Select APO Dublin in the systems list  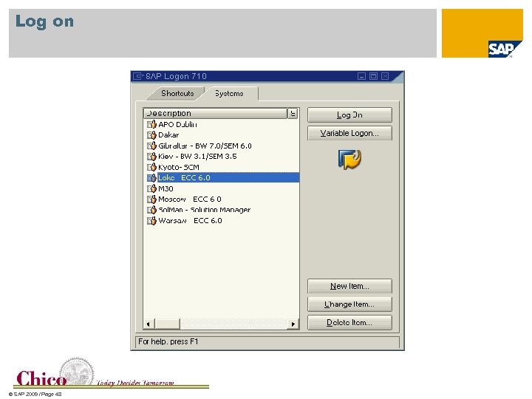222,125
